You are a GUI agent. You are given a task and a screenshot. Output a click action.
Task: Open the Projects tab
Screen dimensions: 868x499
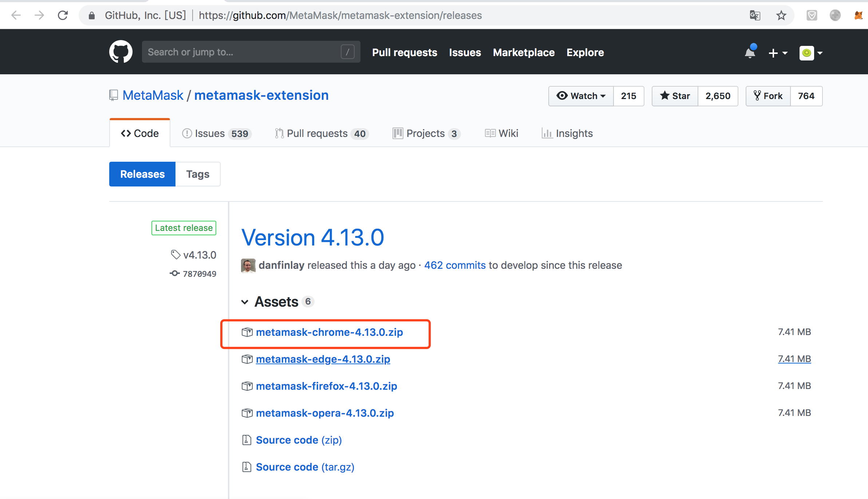(x=426, y=133)
